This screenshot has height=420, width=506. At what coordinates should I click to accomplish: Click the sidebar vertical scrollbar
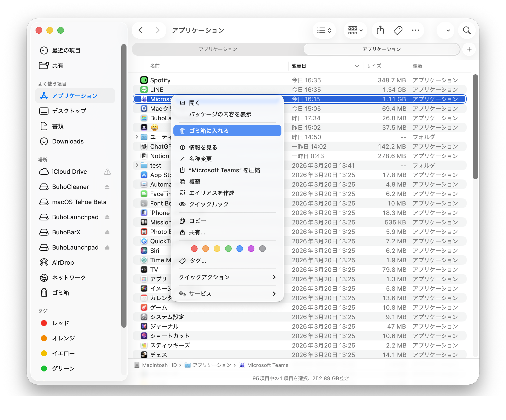point(124,186)
